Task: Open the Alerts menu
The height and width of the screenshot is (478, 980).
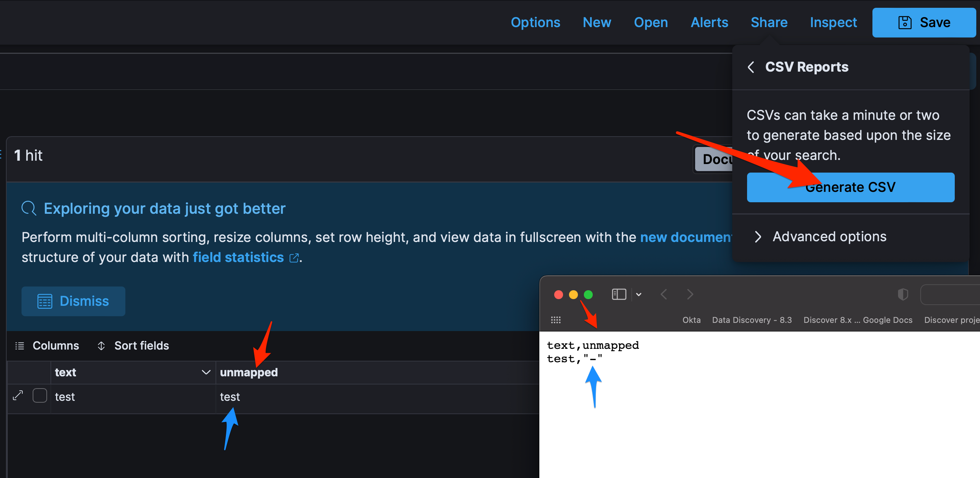Action: (x=709, y=23)
